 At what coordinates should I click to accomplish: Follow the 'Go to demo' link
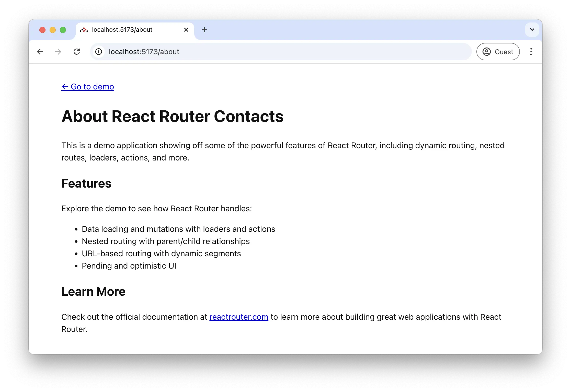pyautogui.click(x=88, y=87)
